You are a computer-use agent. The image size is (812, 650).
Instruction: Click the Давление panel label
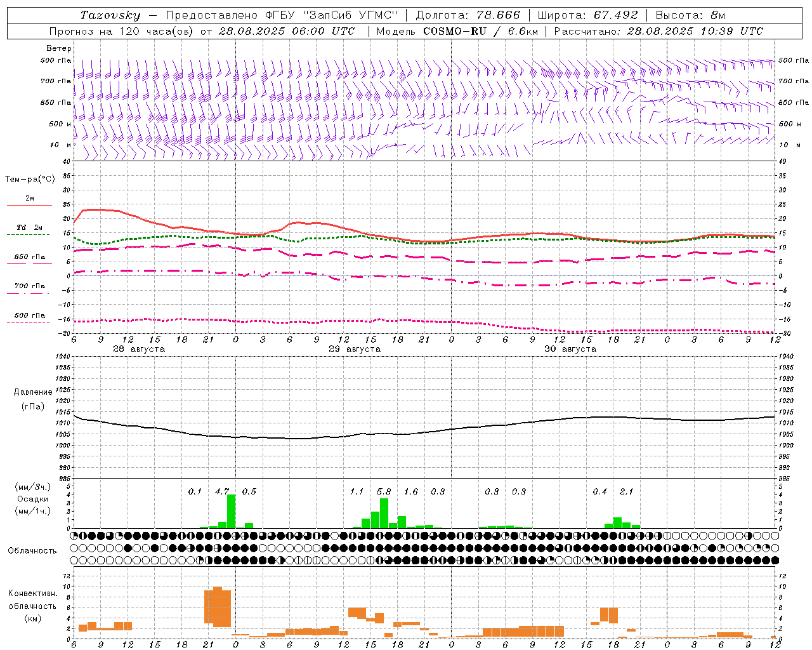tap(33, 392)
